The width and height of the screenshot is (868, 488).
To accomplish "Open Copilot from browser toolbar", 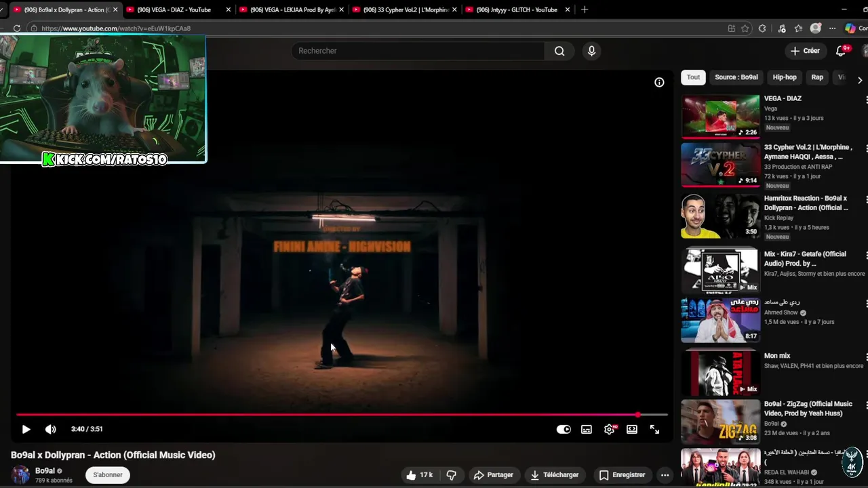I will (850, 28).
